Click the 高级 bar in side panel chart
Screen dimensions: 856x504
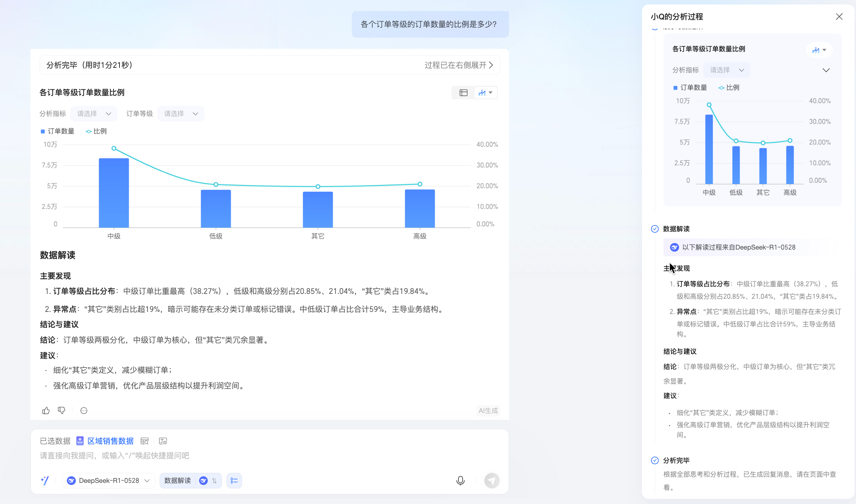(790, 165)
